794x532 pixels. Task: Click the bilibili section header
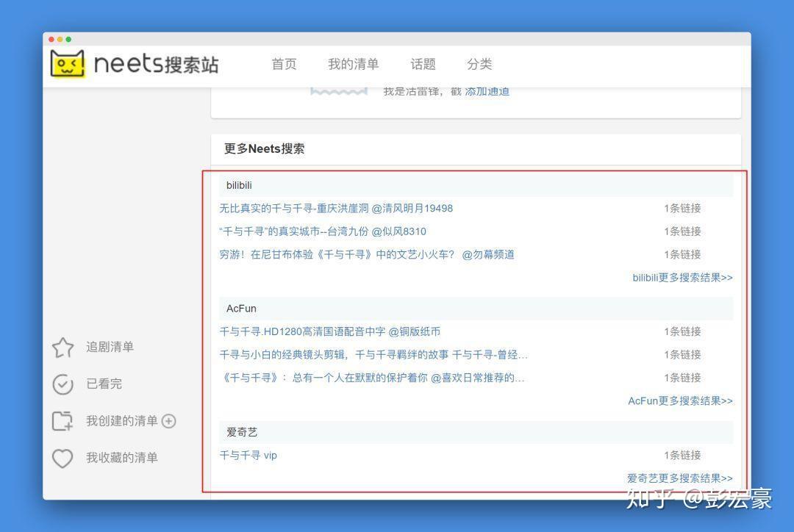click(x=476, y=186)
